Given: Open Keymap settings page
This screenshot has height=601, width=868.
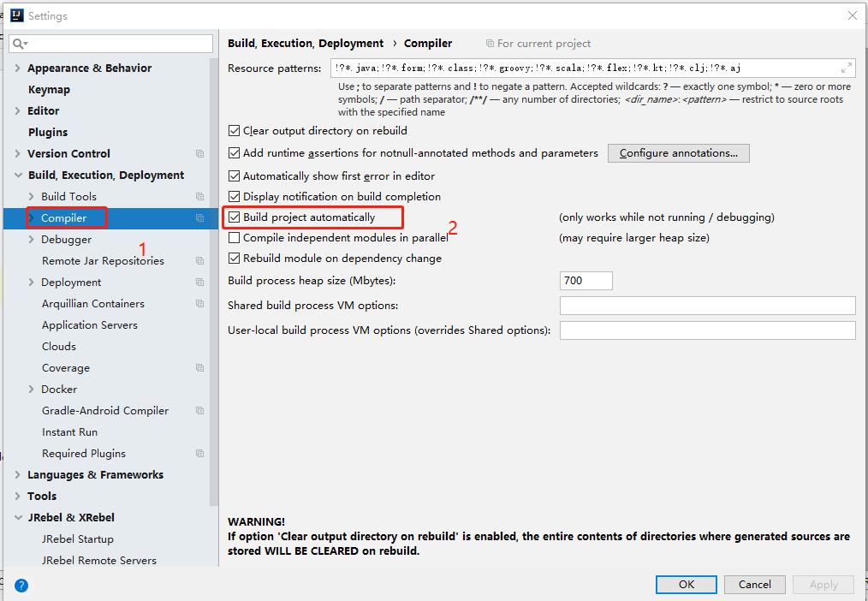Looking at the screenshot, I should (50, 90).
